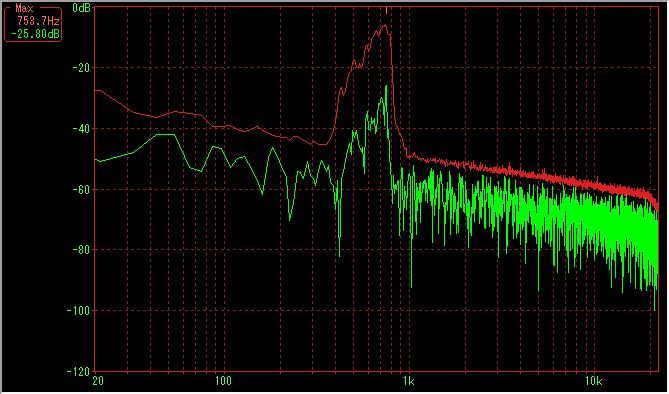Click the 0dB label at axis top
The width and height of the screenshot is (669, 394).
click(x=81, y=7)
